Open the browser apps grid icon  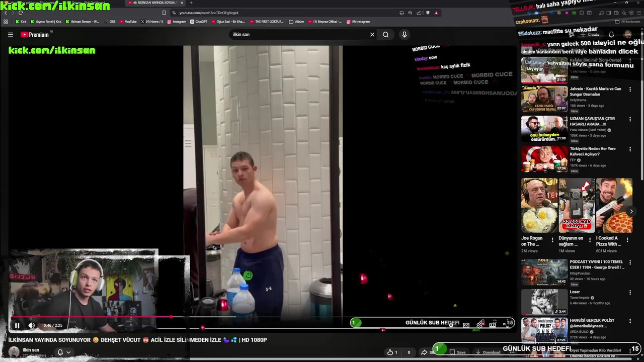click(6, 22)
